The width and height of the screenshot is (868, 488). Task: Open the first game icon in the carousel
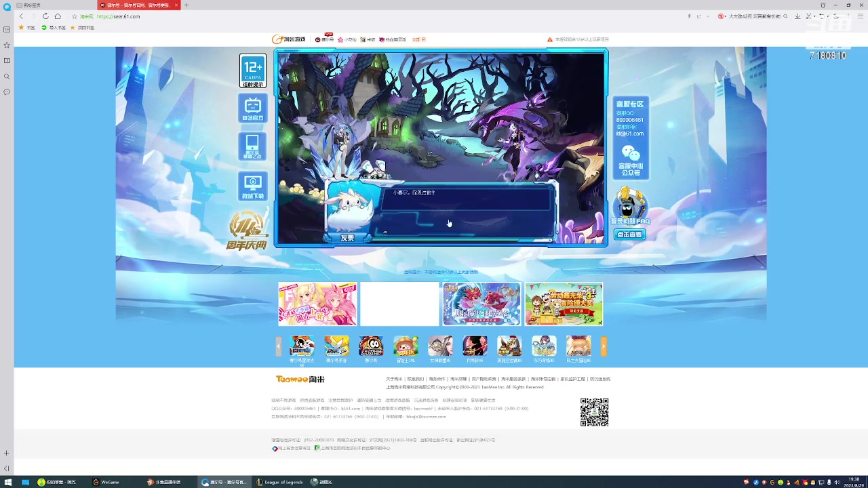pyautogui.click(x=302, y=346)
